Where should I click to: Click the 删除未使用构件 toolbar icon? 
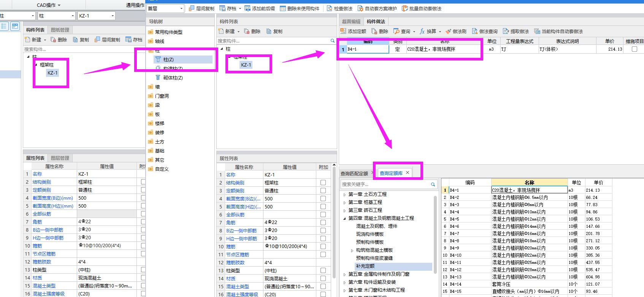pos(283,8)
